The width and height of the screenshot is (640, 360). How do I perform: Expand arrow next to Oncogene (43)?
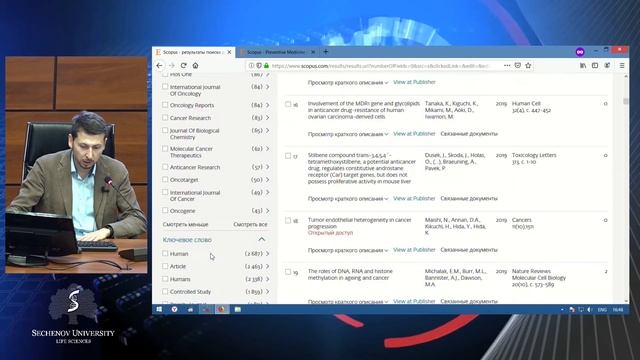(268, 211)
